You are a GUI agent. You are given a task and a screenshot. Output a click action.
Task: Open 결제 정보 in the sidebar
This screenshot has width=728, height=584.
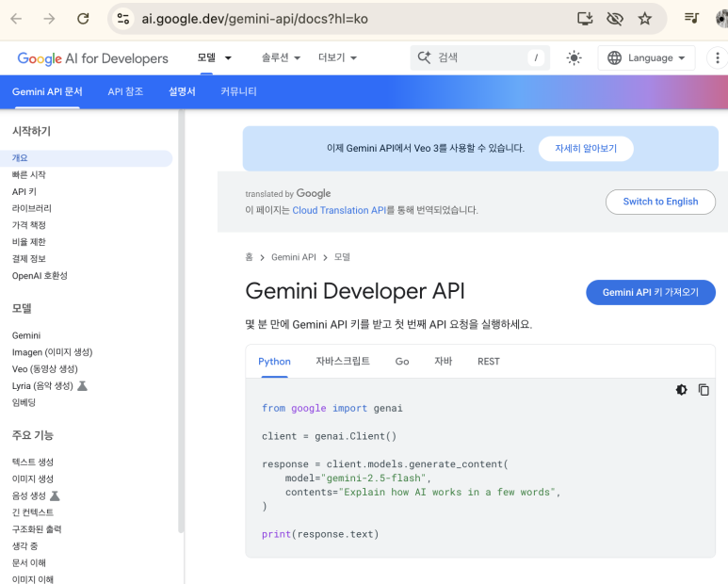(29, 259)
